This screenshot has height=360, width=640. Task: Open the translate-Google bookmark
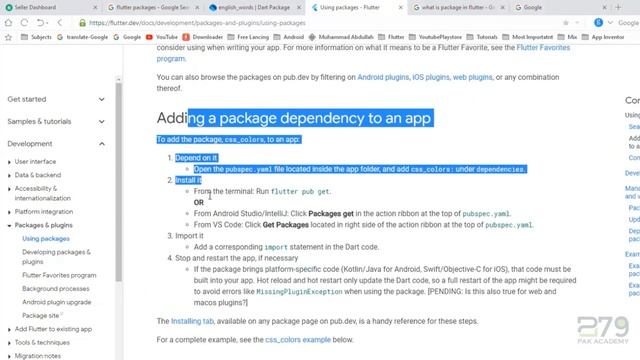point(82,37)
